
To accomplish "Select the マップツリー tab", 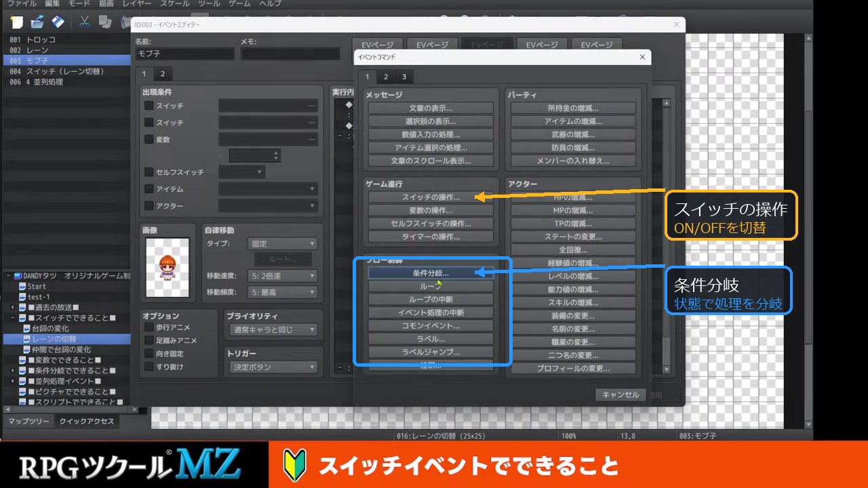I will (28, 421).
